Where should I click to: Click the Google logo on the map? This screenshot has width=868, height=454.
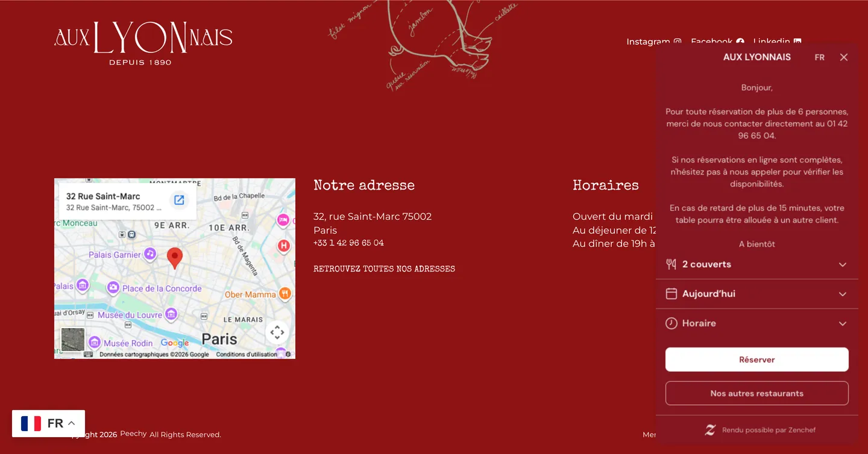click(x=175, y=343)
